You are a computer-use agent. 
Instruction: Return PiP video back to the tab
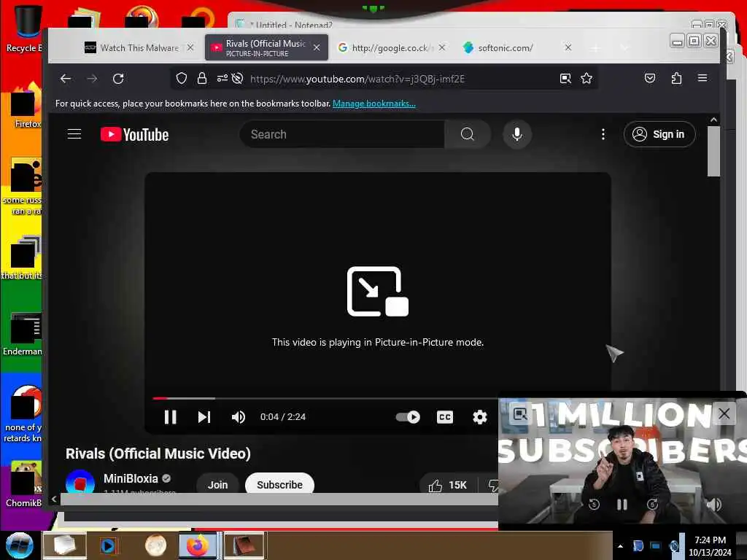519,413
